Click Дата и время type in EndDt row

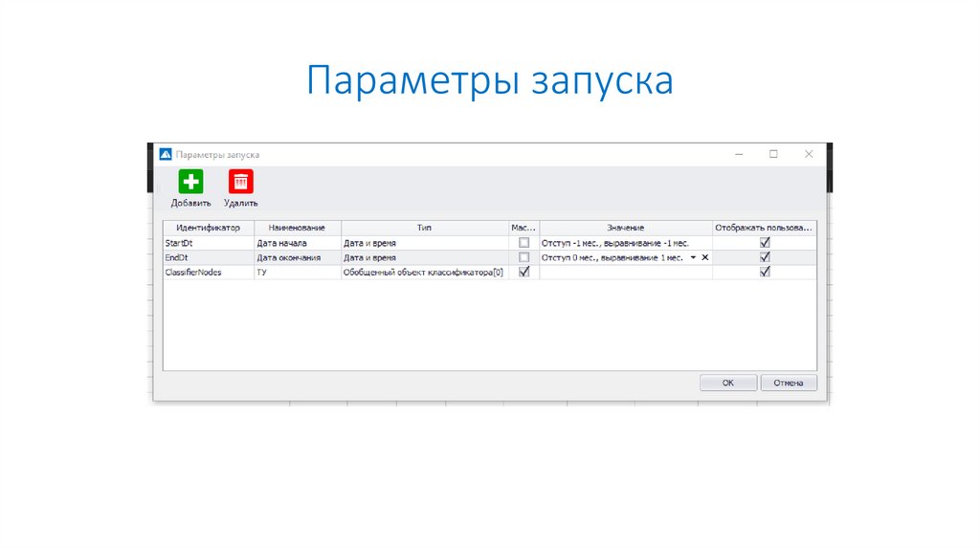coord(424,257)
